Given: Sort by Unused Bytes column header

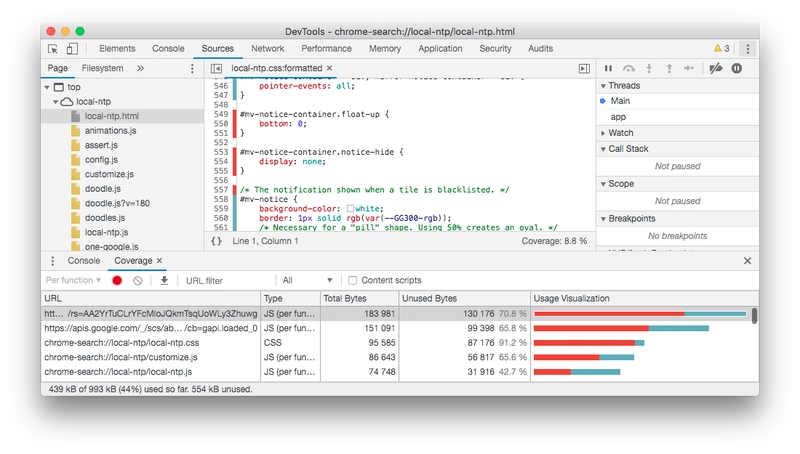Looking at the screenshot, I should 464,298.
